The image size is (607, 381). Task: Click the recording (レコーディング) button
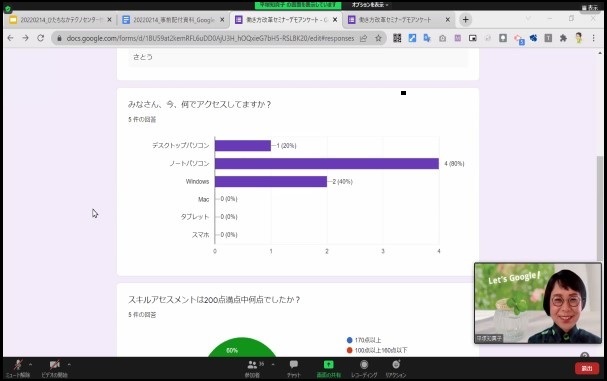coord(364,368)
